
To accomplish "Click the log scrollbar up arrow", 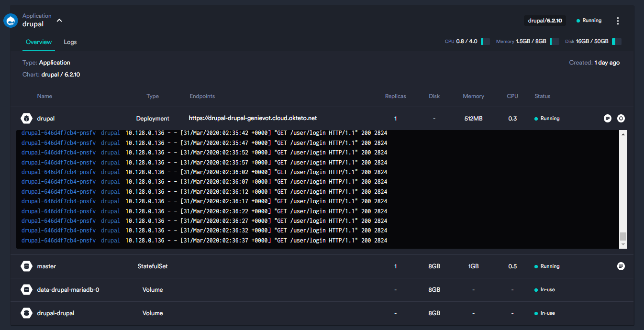I will click(x=623, y=134).
